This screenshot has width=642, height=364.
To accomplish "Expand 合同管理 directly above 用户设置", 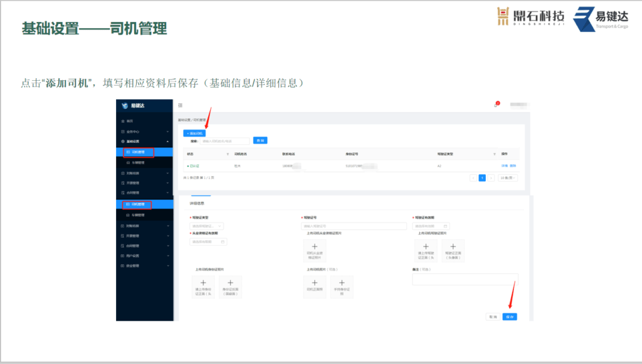I will [x=145, y=246].
